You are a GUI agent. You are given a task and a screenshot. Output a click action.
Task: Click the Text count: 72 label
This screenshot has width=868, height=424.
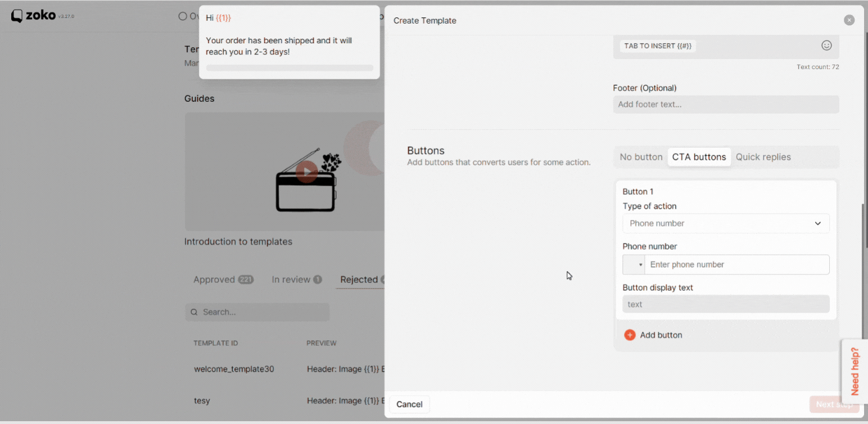point(817,67)
